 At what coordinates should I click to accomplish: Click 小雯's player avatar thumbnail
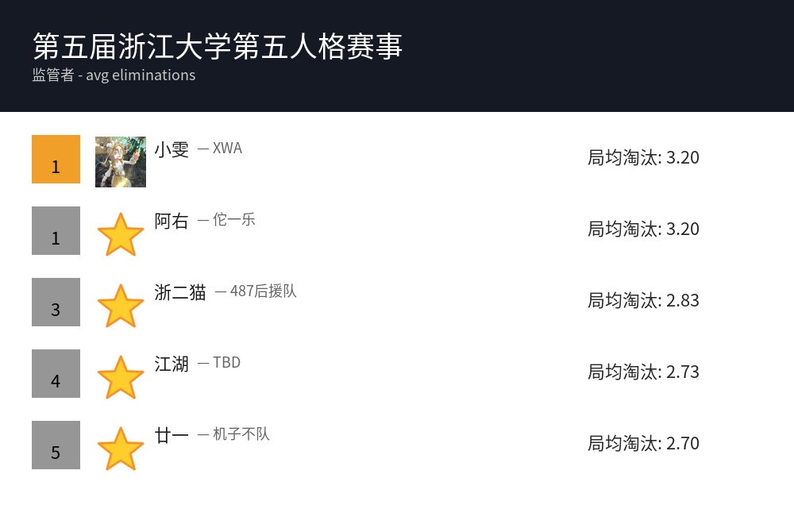tap(121, 162)
